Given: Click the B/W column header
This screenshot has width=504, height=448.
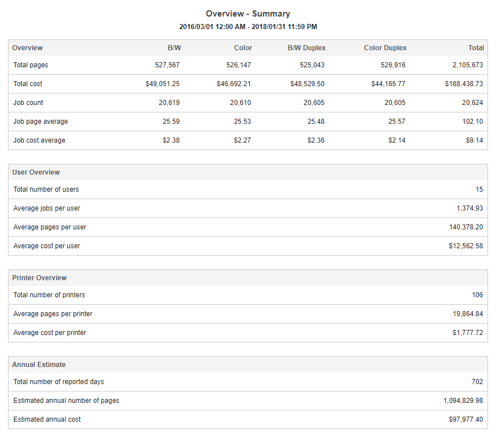Looking at the screenshot, I should (x=174, y=48).
